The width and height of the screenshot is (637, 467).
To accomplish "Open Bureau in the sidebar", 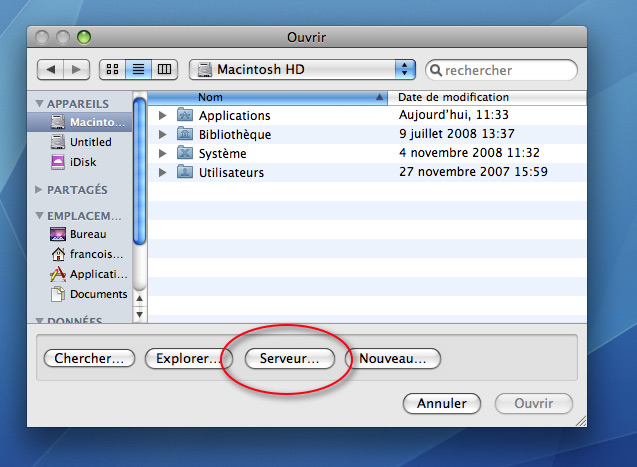I will coord(78,234).
